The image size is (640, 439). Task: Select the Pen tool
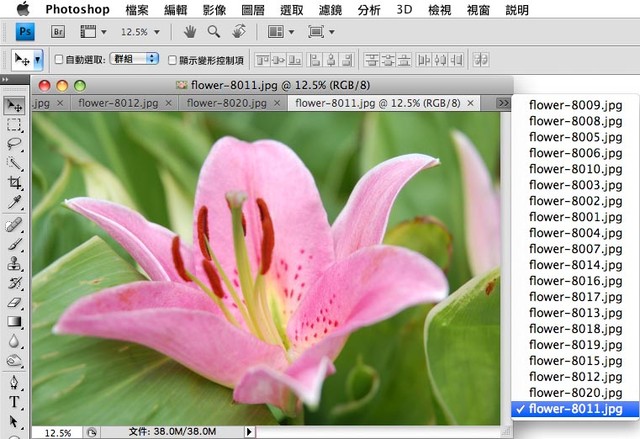pyautogui.click(x=15, y=383)
